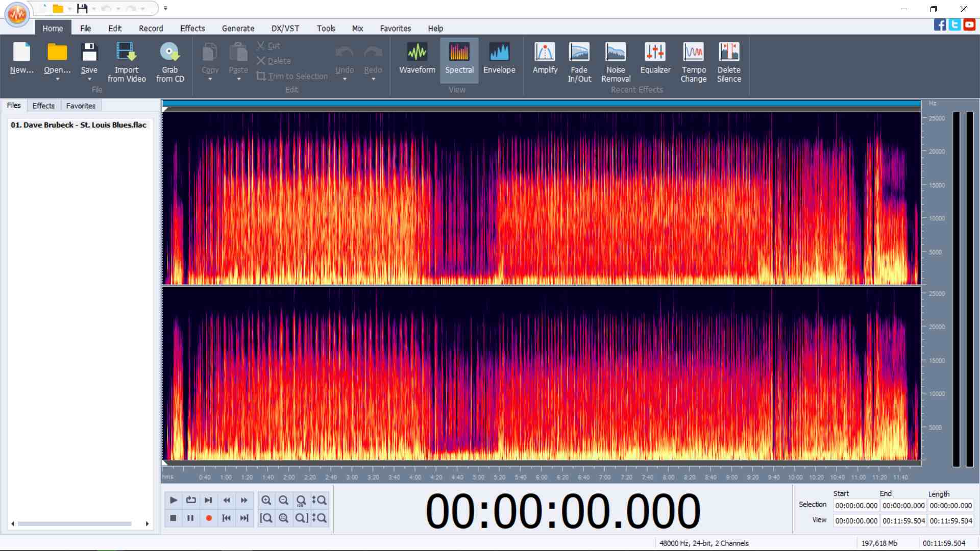Switch to the Favorites side panel tab
Screen dimensions: 980x551
coord(81,106)
